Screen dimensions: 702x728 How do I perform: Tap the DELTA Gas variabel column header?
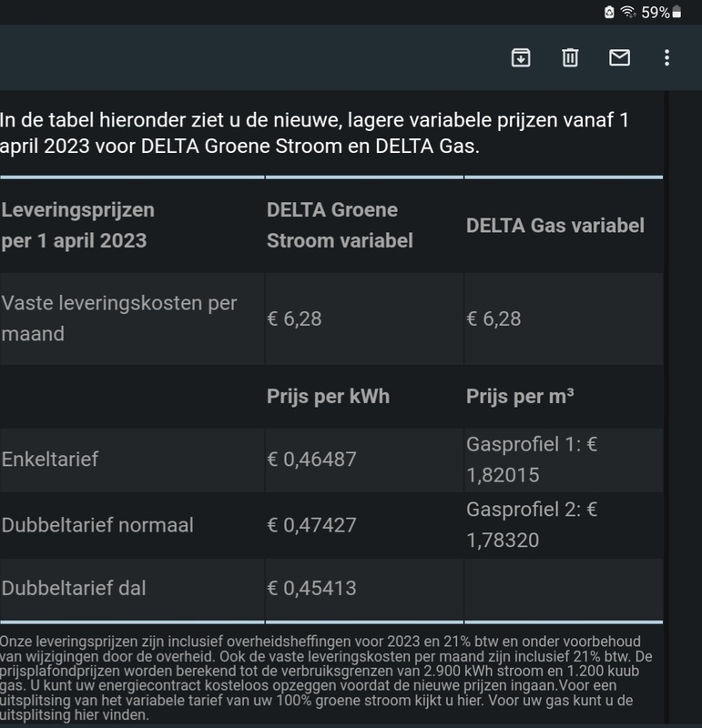tap(555, 226)
